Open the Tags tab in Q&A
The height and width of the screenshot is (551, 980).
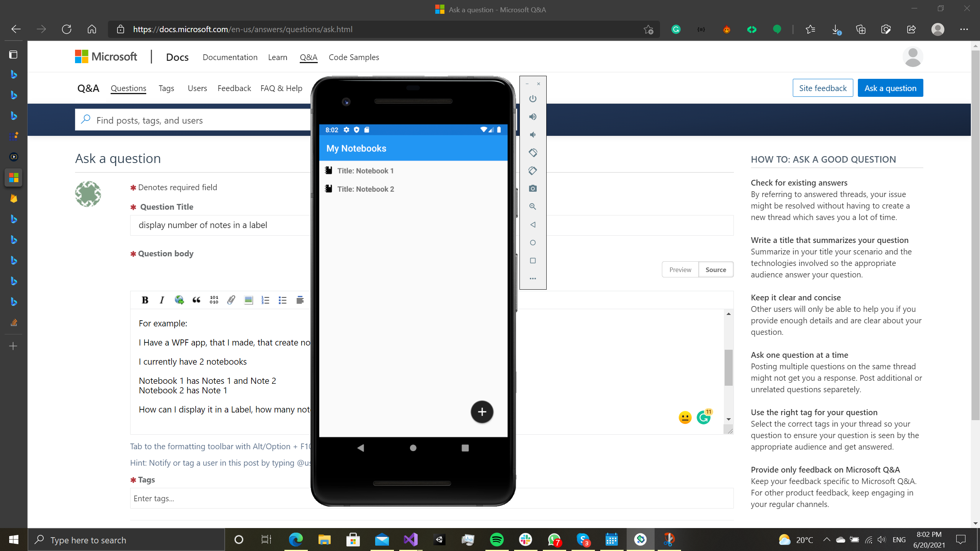tap(166, 88)
